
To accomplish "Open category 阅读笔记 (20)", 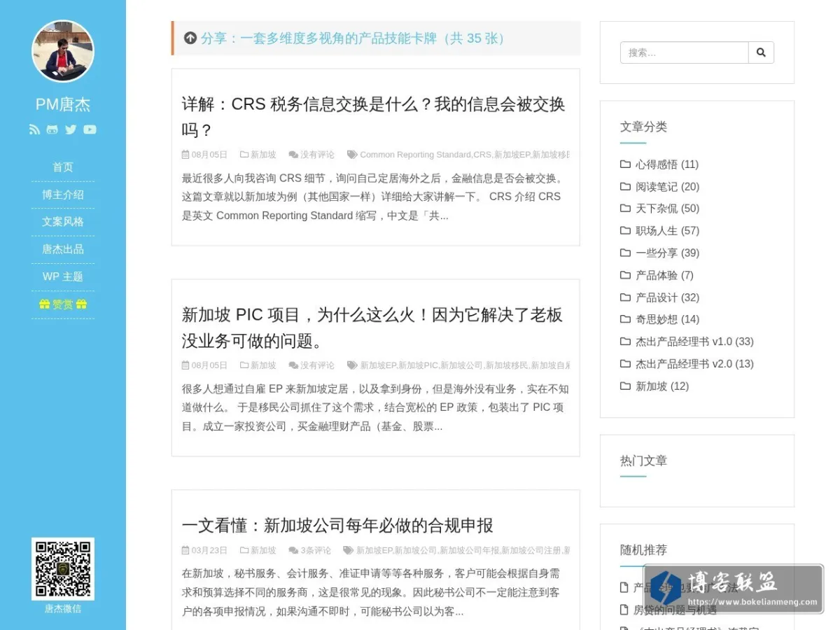I will 667,187.
